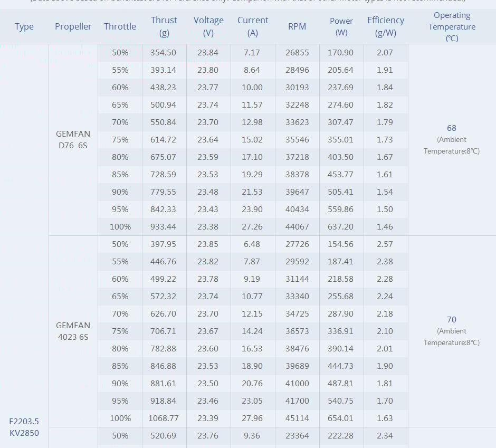Screen dimensions: 496x448
Task: Click the F2203.5 KV2850 motor type cell
Action: pos(24,427)
